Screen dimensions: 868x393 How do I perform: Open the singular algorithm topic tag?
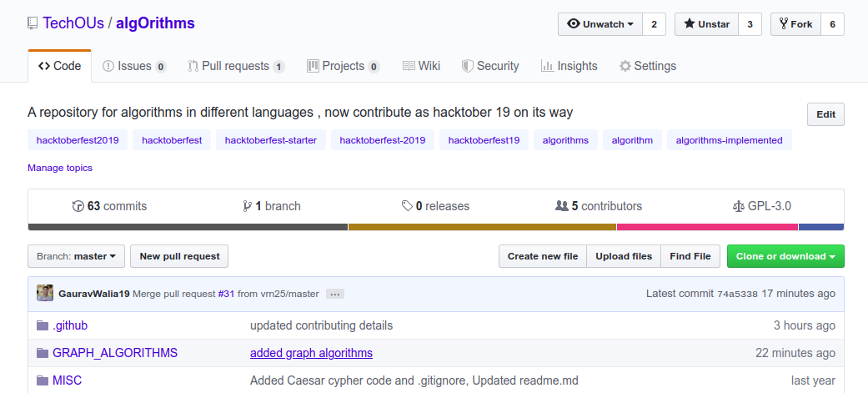tap(632, 140)
